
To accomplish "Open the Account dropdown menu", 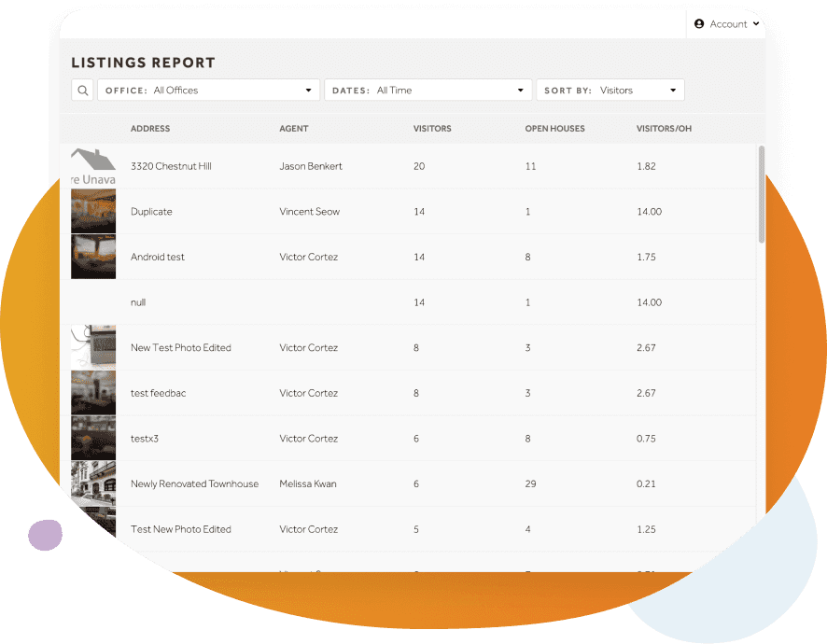I will coord(728,24).
